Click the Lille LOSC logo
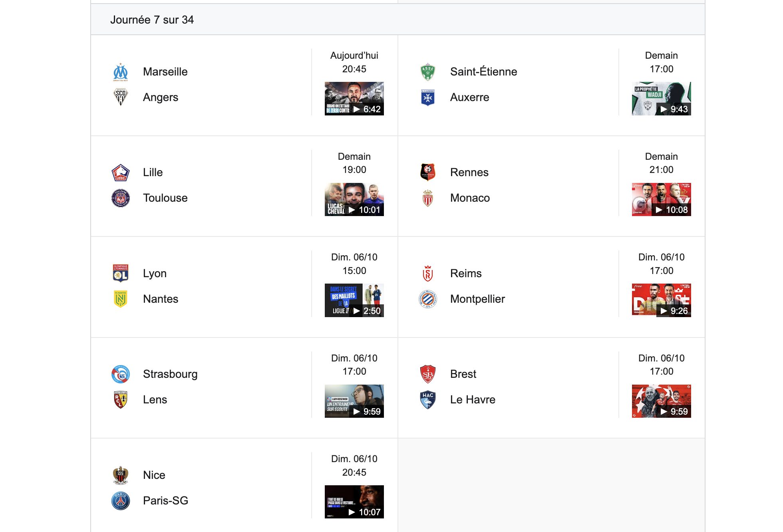Image resolution: width=783 pixels, height=532 pixels. [x=121, y=173]
